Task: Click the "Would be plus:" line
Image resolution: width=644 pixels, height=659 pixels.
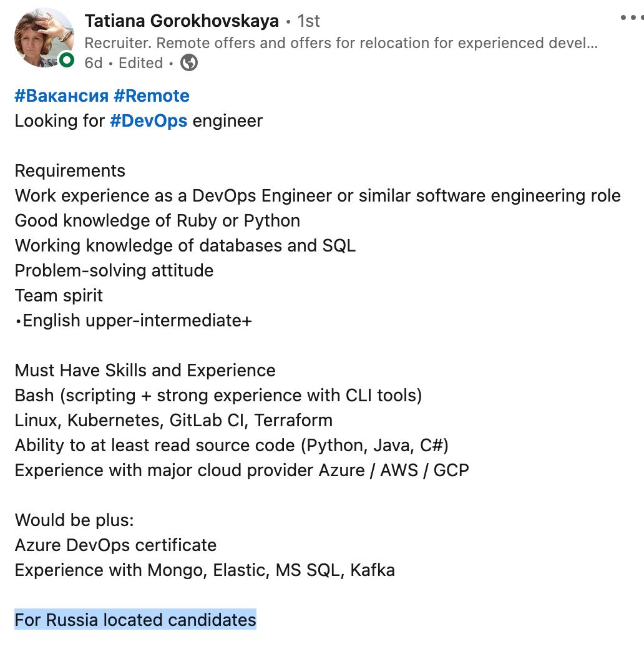Action: coord(74,520)
